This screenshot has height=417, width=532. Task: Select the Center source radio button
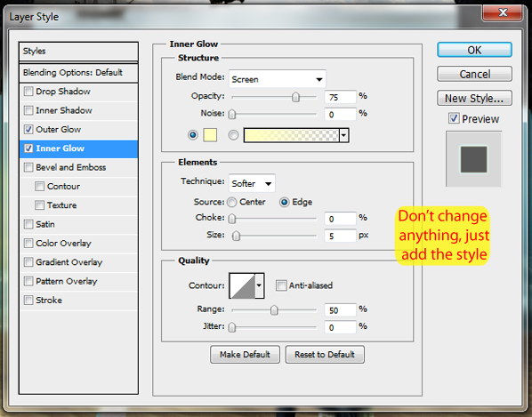(x=232, y=203)
